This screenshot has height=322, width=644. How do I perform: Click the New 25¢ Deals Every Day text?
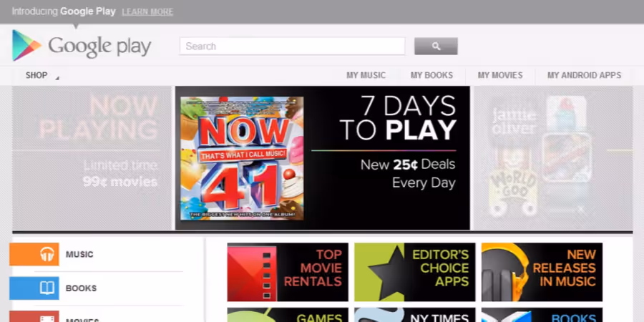[x=408, y=173]
